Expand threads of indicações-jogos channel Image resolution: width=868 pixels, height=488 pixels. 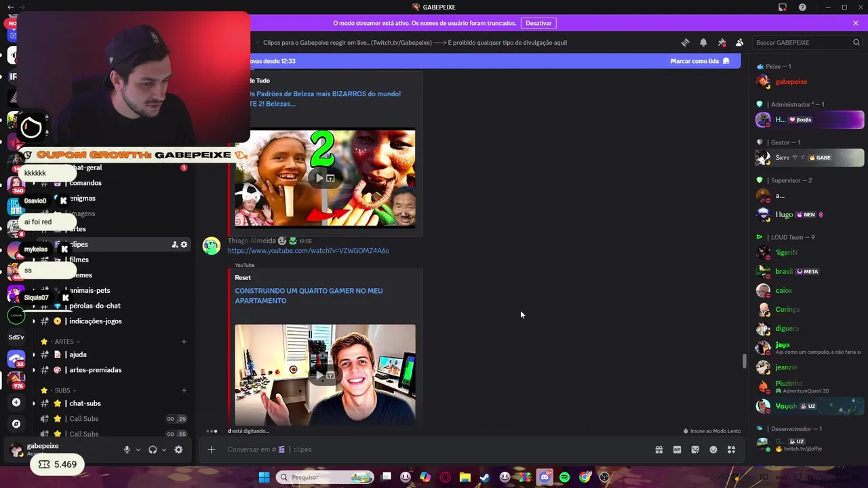[x=33, y=321]
